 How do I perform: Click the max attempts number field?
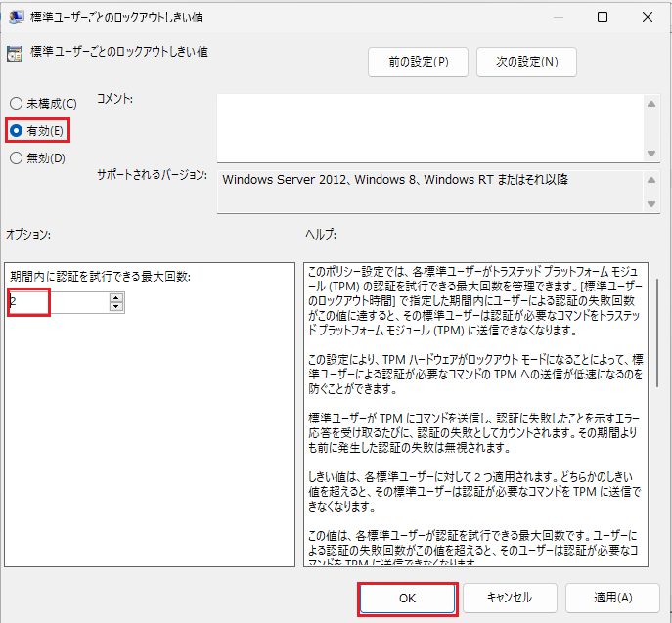tap(59, 302)
